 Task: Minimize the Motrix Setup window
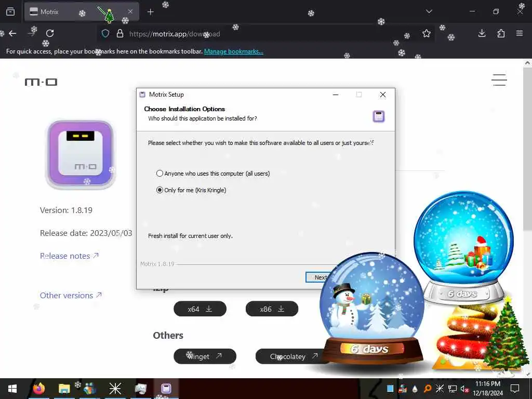pyautogui.click(x=336, y=95)
